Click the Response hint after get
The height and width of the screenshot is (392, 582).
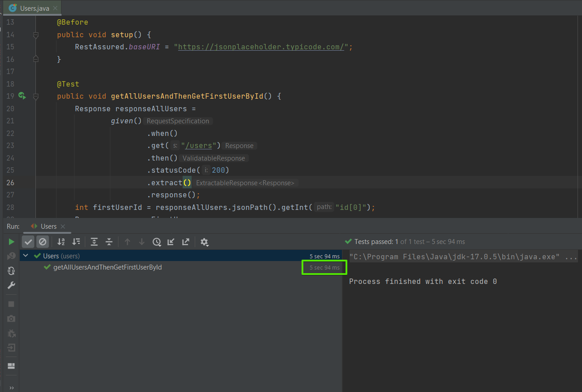(x=239, y=146)
